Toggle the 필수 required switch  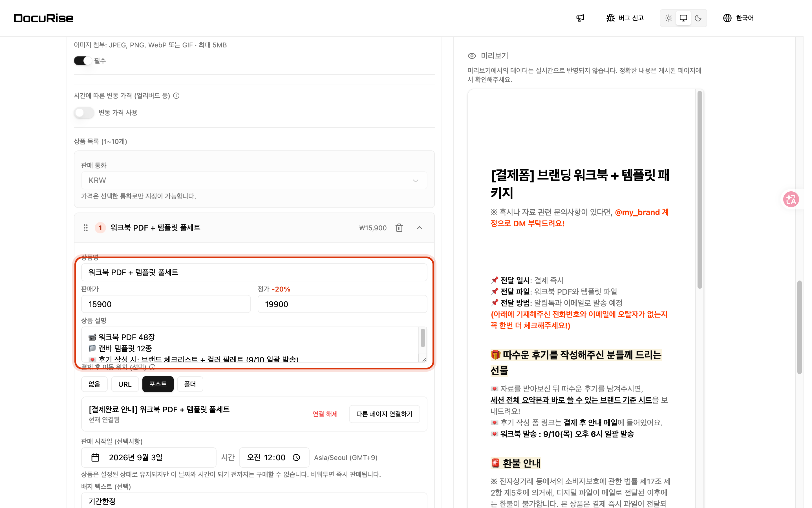(x=83, y=61)
